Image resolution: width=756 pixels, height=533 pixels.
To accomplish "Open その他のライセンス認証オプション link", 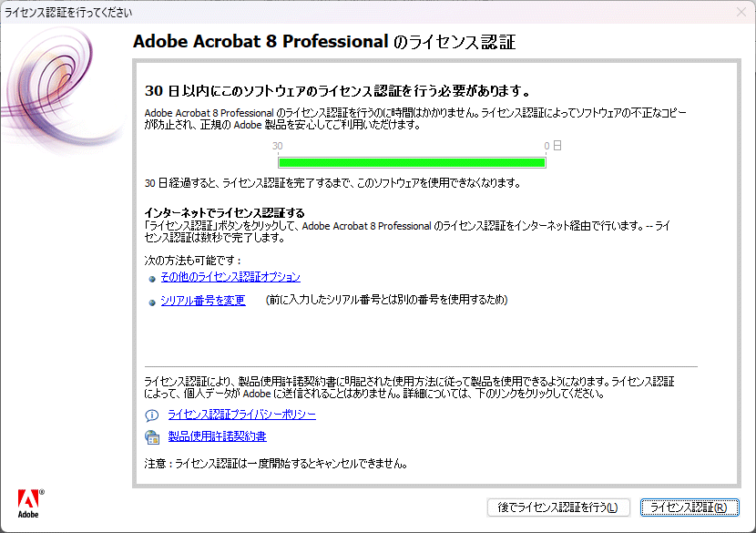I will [x=230, y=277].
